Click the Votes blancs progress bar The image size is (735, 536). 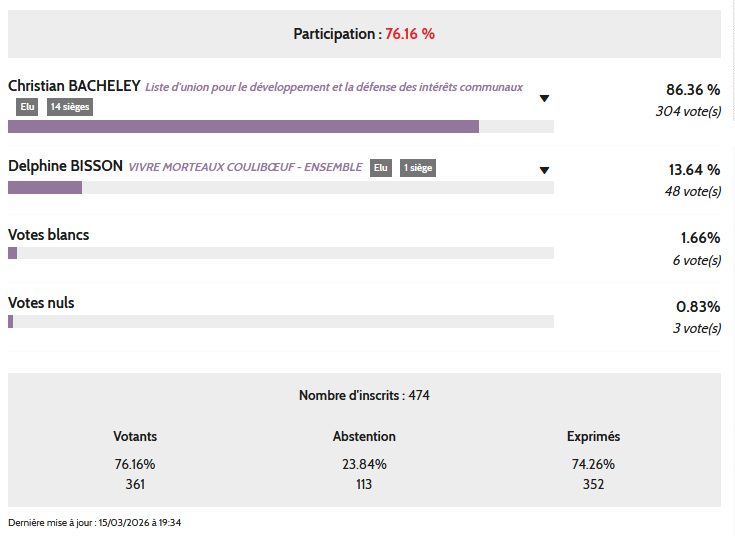click(x=280, y=254)
